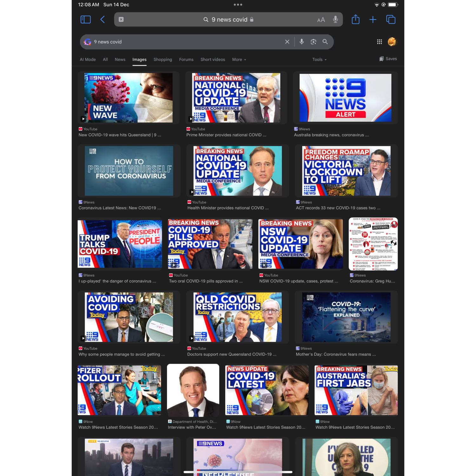Switch to Short videos tab

(x=213, y=59)
